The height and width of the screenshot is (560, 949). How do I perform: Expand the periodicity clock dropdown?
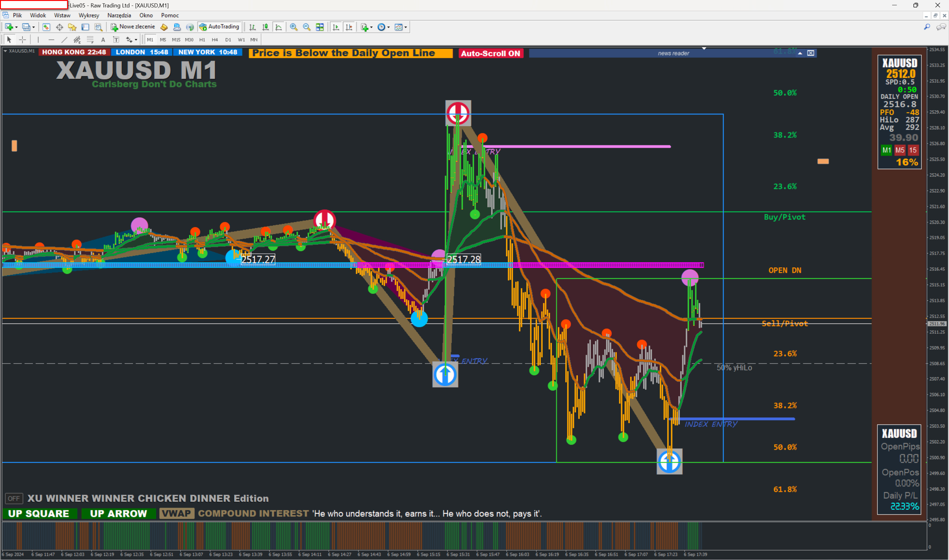(x=389, y=27)
